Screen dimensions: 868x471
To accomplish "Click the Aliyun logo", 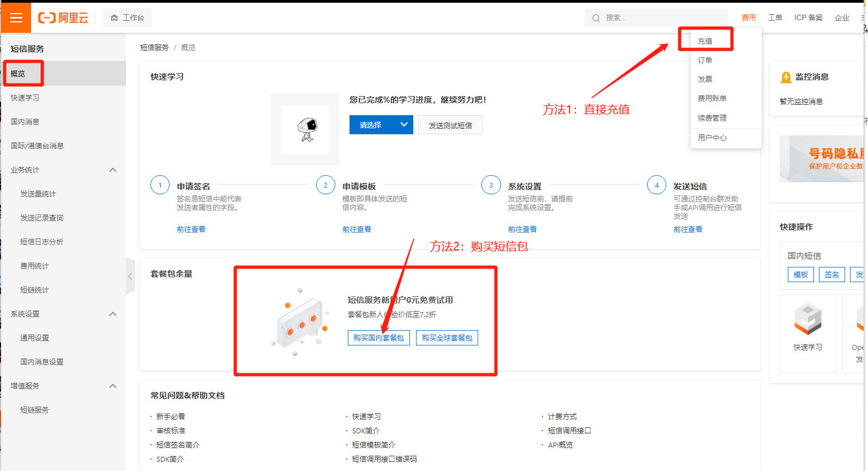I will 63,18.
